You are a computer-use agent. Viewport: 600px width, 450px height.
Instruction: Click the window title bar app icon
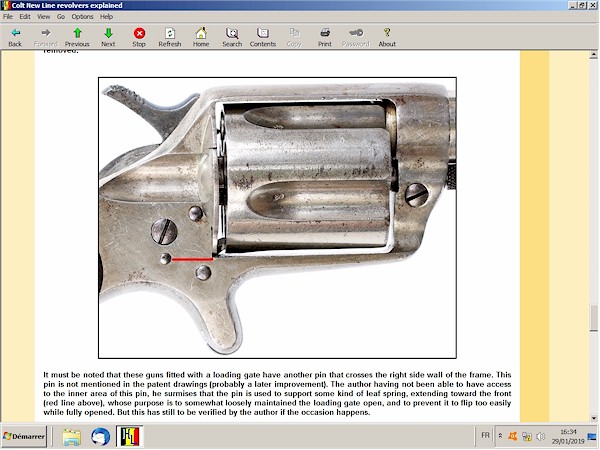tap(6, 5)
